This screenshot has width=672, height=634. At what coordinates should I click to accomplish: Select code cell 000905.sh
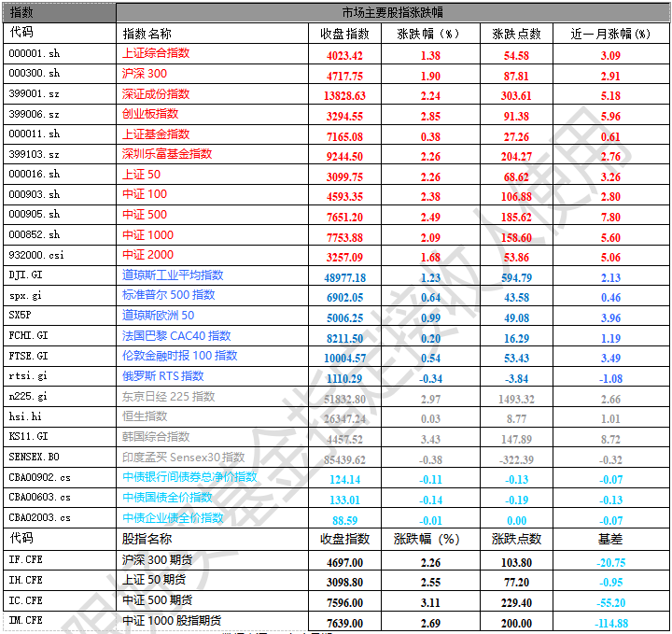(34, 215)
